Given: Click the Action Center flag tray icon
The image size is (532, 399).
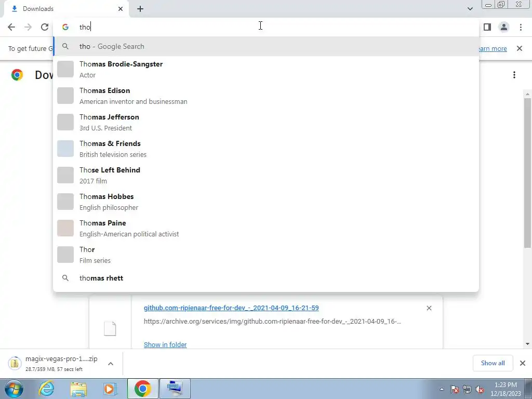Looking at the screenshot, I should 455,389.
